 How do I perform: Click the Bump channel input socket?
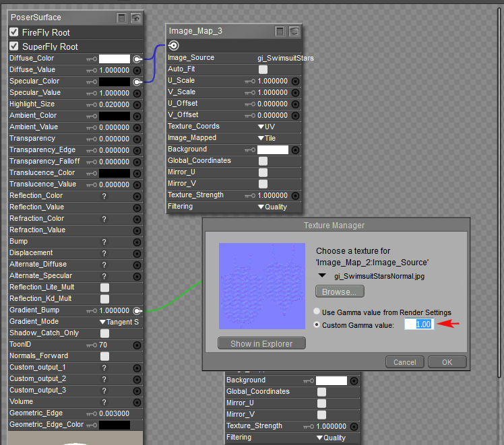(x=137, y=242)
